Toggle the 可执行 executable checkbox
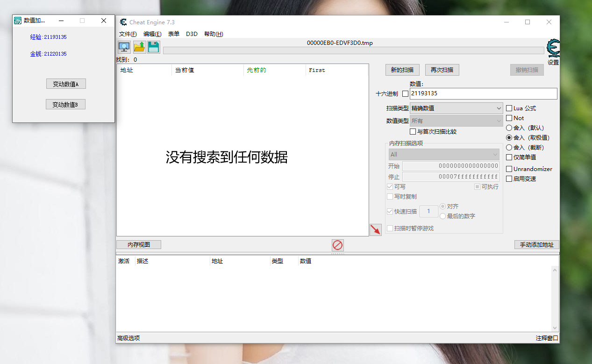This screenshot has height=364, width=592. [x=477, y=187]
